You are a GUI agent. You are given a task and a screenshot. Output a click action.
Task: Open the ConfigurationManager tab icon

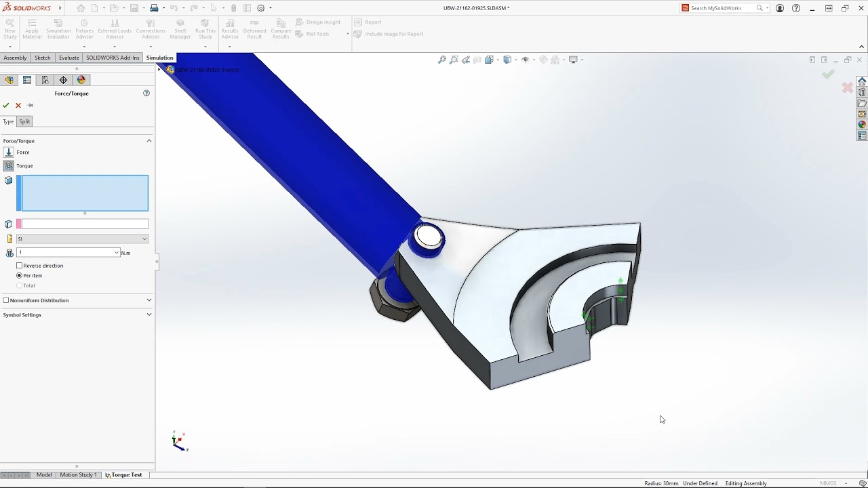coord(45,80)
